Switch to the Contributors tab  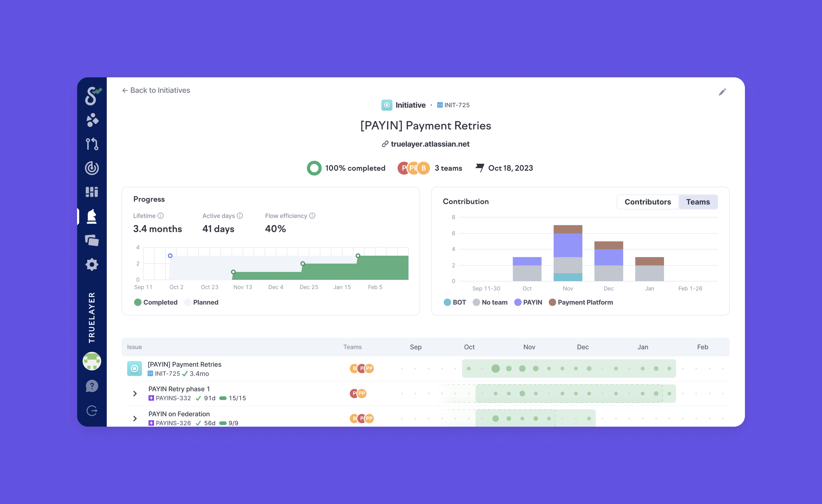647,202
